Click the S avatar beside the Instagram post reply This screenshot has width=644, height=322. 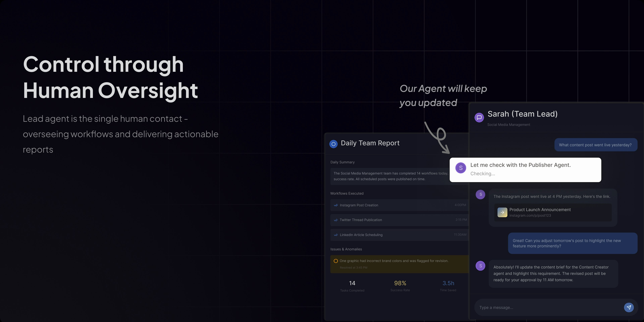pos(480,195)
